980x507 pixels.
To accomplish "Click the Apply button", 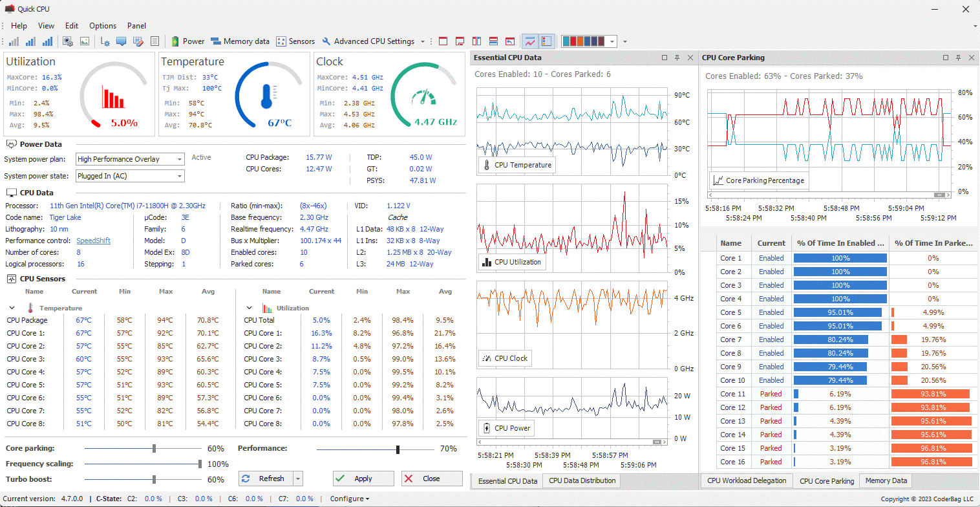I will (363, 479).
